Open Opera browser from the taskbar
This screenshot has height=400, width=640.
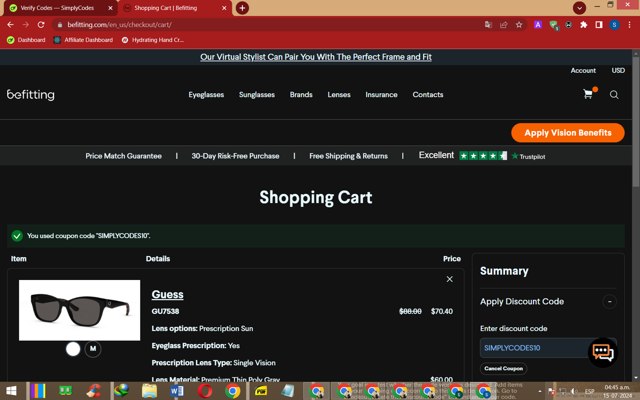point(204,391)
